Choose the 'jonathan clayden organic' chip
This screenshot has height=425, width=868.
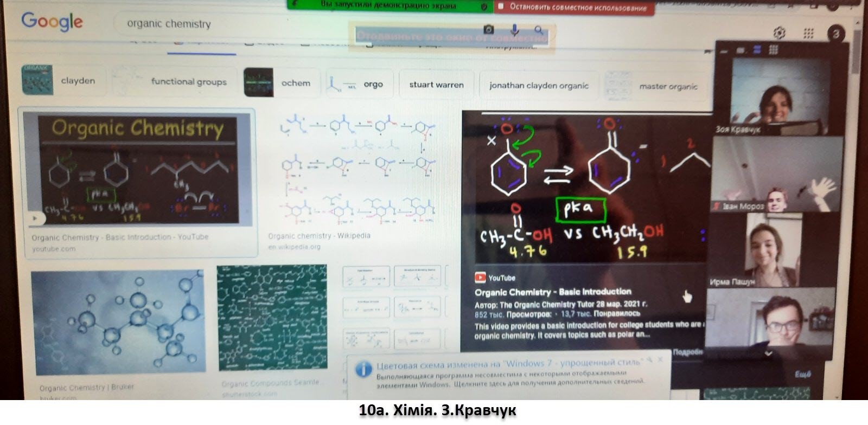538,86
